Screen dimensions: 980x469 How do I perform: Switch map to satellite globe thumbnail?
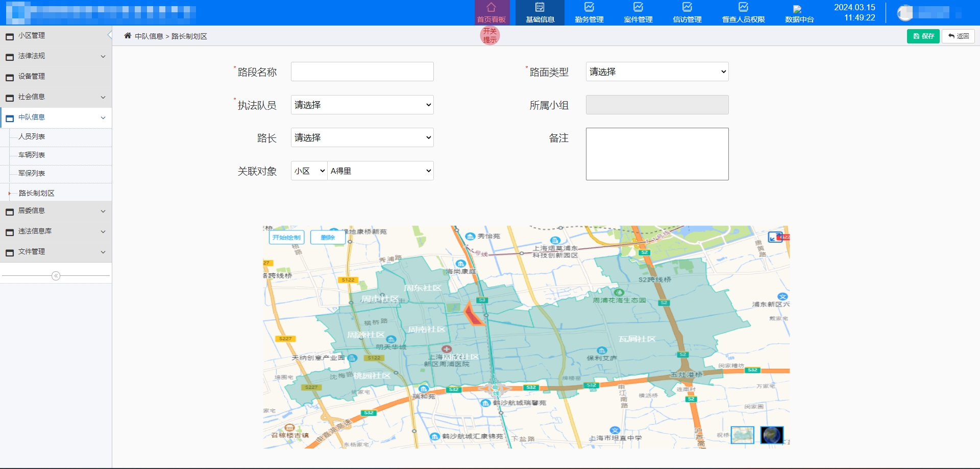pyautogui.click(x=772, y=435)
